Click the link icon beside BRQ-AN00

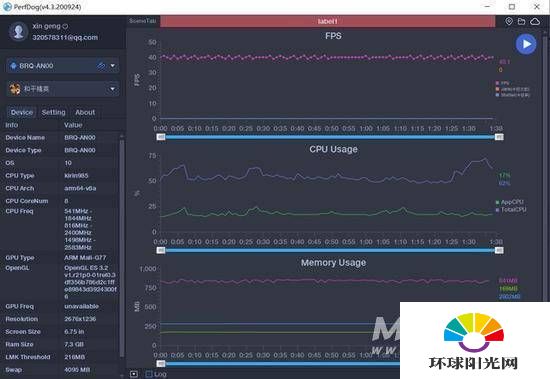click(101, 66)
